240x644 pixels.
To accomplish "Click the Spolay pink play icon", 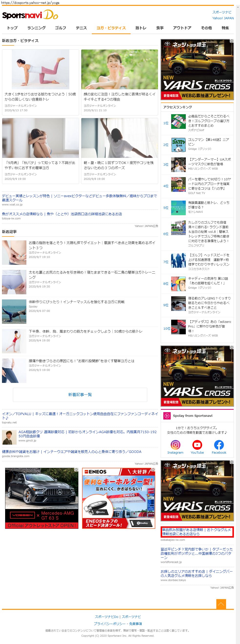I will [167, 416].
